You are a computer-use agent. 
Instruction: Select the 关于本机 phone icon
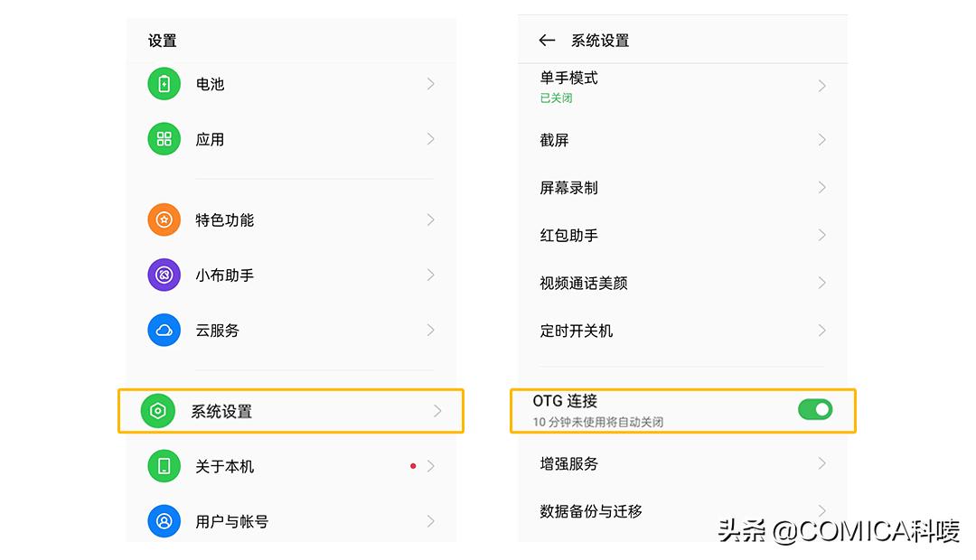coord(164,466)
